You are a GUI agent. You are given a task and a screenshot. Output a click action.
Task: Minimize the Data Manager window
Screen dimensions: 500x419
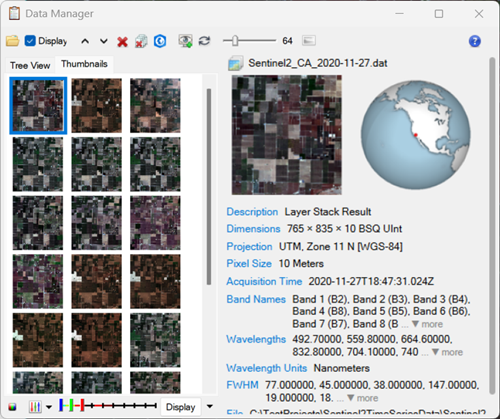point(399,14)
